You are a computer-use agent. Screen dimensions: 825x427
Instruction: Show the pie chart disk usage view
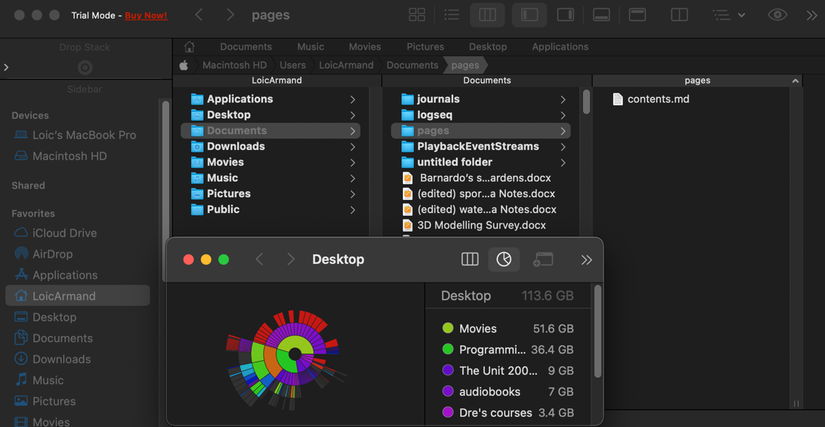click(x=504, y=259)
